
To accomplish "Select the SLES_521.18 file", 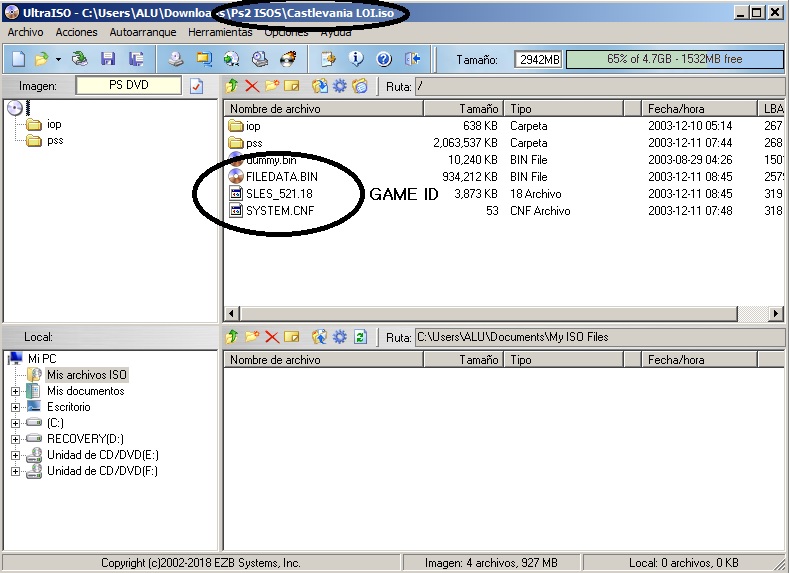I will (278, 194).
